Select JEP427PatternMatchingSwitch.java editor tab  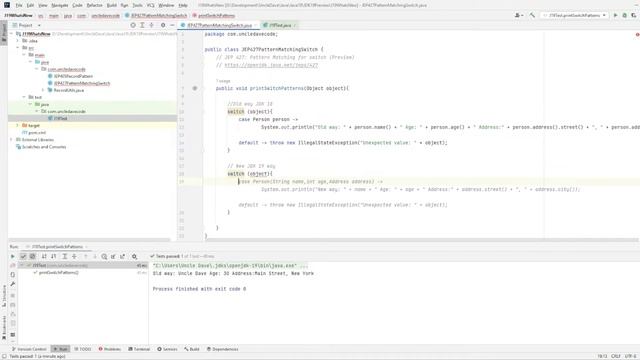(x=219, y=25)
